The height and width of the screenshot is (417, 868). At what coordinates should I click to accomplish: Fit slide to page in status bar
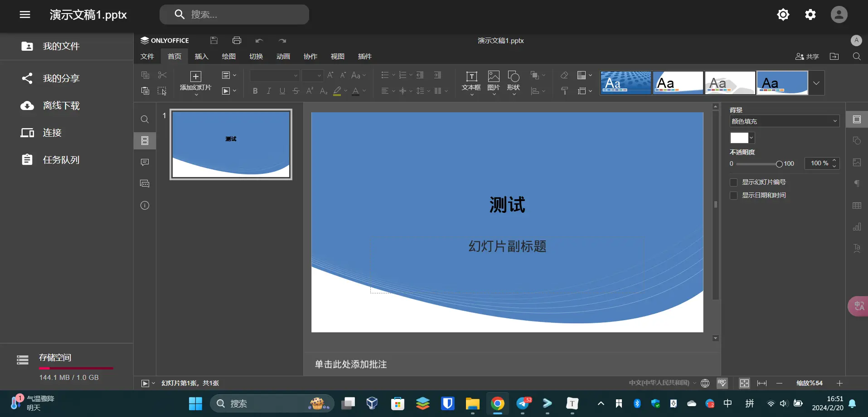pos(744,383)
